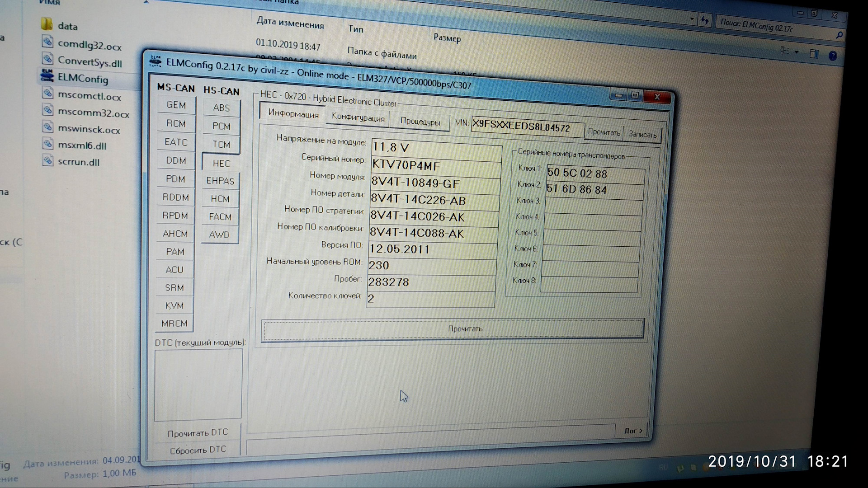Open the KVM module

[175, 306]
